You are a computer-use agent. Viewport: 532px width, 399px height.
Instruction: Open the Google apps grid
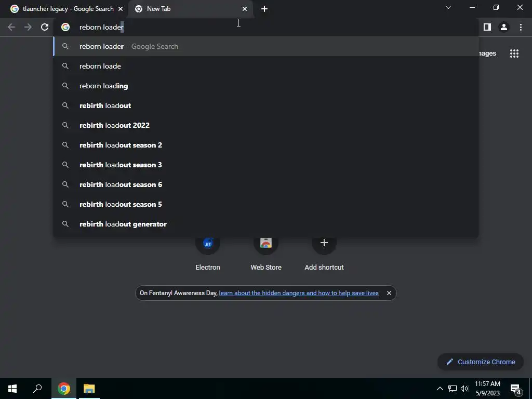(514, 54)
